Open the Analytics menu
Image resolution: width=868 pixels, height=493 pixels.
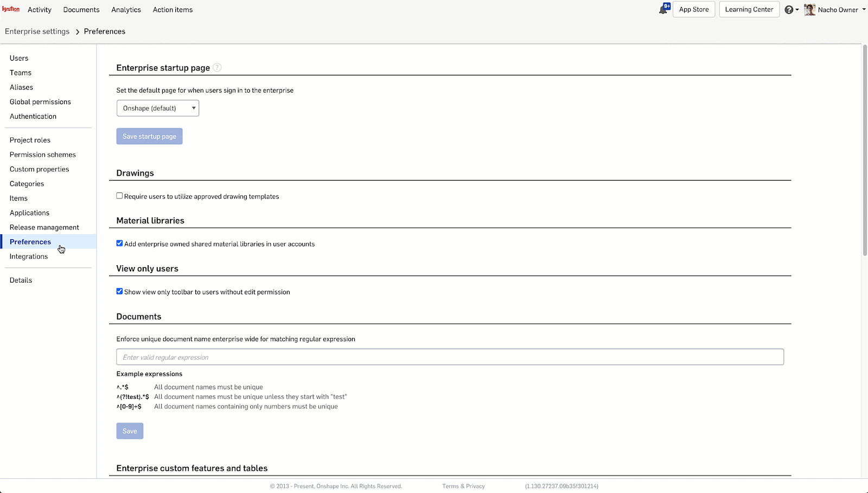126,10
